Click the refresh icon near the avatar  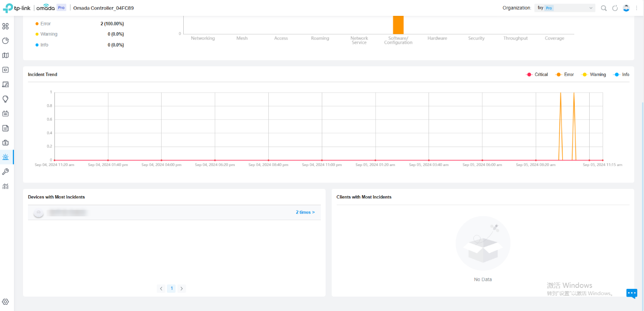(x=614, y=8)
